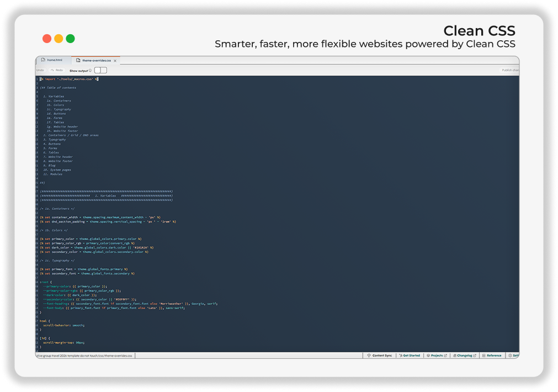Select the theme-overrides.css tab

95,61
